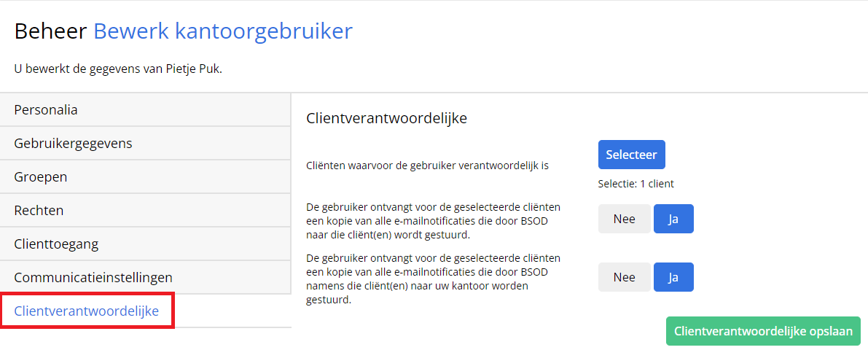This screenshot has width=868, height=350.
Task: Set Ja for copies sent to clients
Action: click(673, 219)
